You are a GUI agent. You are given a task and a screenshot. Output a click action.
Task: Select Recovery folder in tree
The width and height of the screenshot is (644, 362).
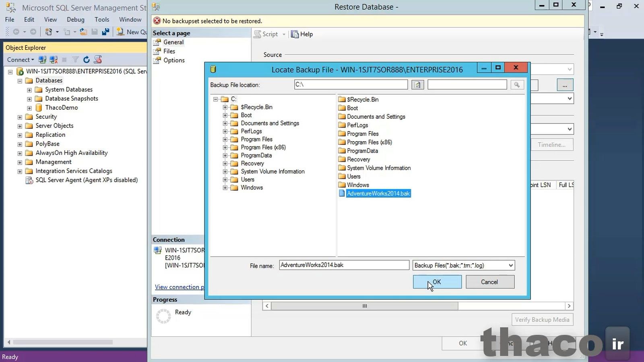click(252, 163)
